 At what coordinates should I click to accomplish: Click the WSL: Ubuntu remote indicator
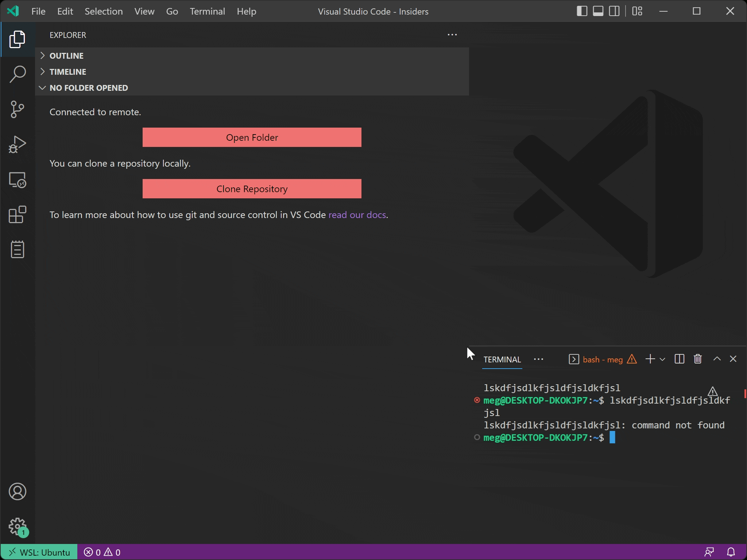click(39, 552)
